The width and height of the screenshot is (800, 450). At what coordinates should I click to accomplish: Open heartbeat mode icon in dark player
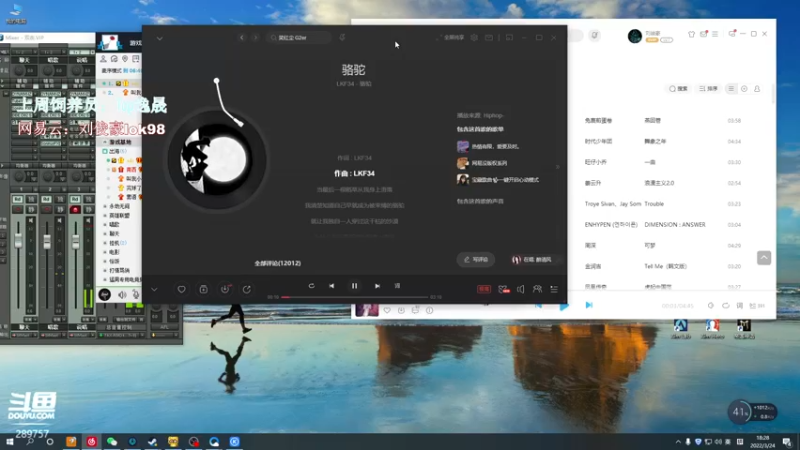504,289
